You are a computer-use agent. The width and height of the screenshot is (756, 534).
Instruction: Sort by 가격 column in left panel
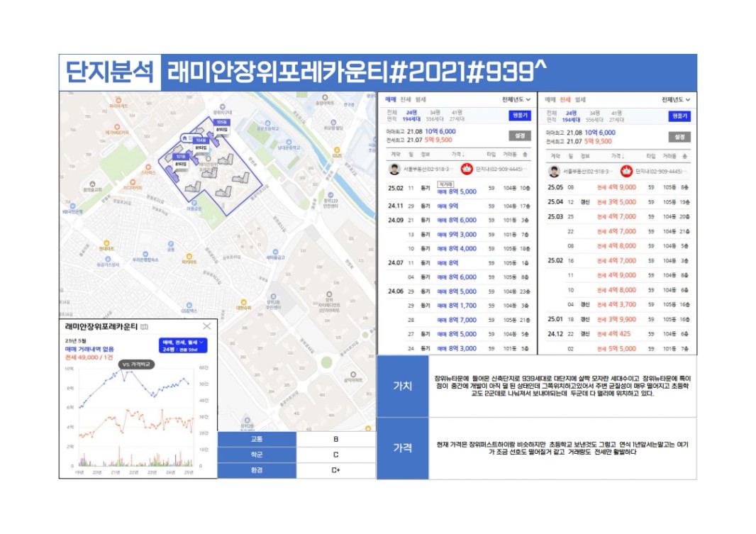(x=457, y=154)
